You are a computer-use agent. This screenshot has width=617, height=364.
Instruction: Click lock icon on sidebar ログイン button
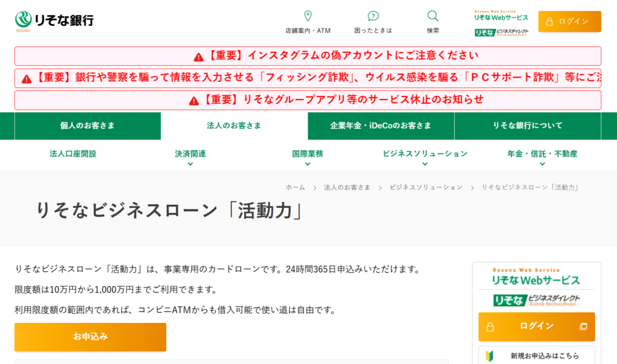pos(490,327)
